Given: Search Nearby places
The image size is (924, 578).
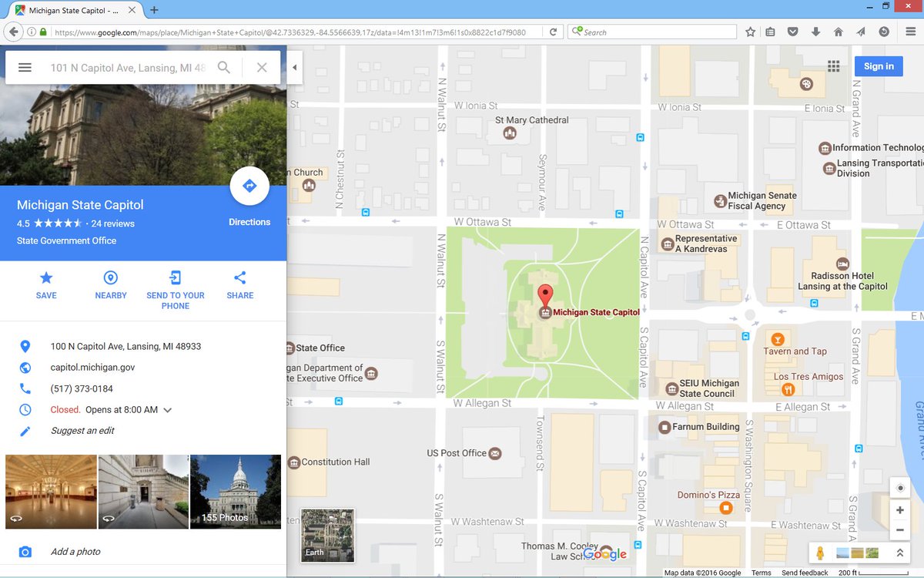Looking at the screenshot, I should point(111,284).
